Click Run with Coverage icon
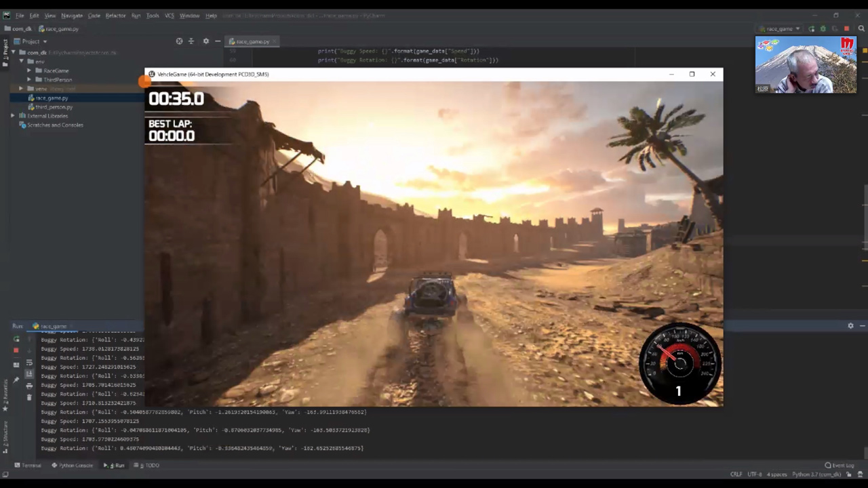Viewport: 868px width, 488px height. pos(835,29)
